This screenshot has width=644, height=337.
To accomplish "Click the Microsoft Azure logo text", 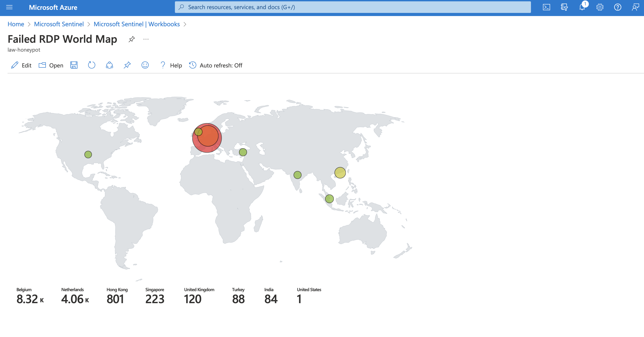I will tap(53, 8).
